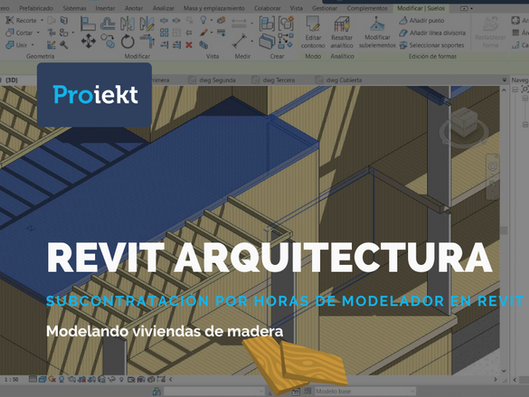
Task: Activate the Move tool four-arrow icon
Action: 88,41
